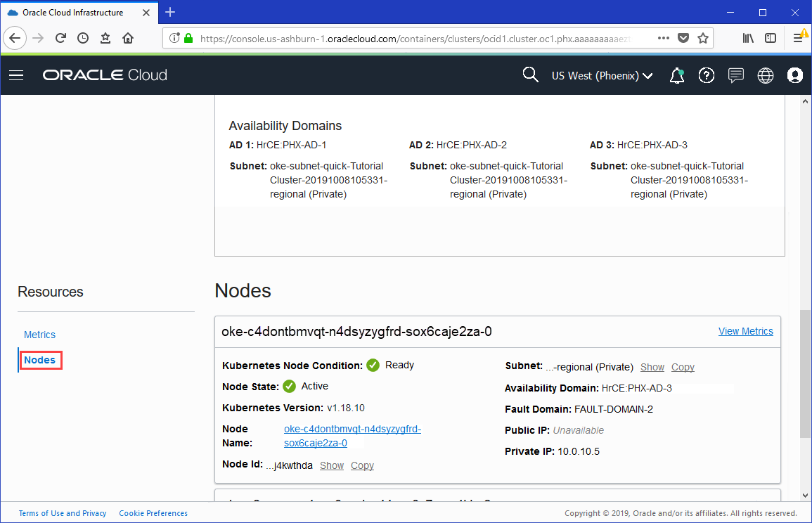Screen dimensions: 812x523
Task: Click the ORACLE Cloud logo
Action: pos(105,75)
